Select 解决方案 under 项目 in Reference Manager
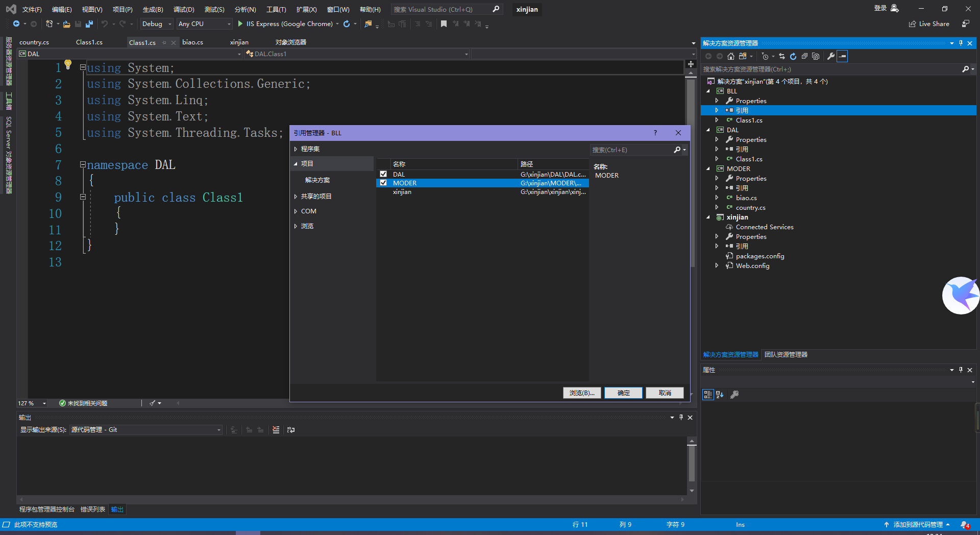Image resolution: width=980 pixels, height=535 pixels. click(317, 180)
